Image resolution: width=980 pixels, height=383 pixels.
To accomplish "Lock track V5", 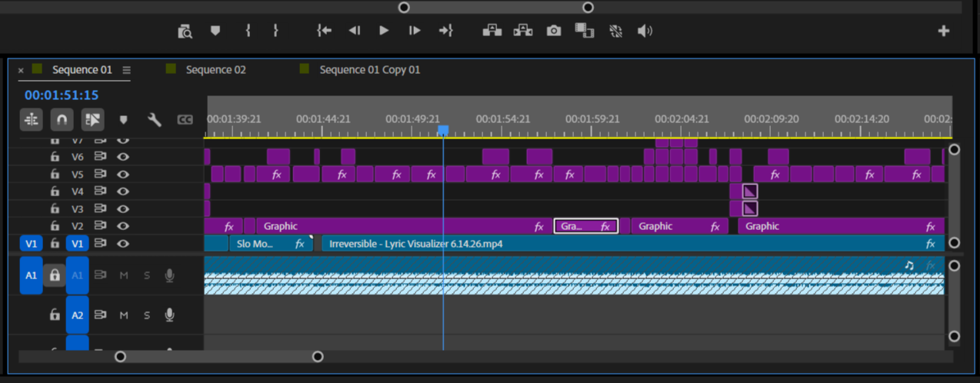I will (55, 175).
